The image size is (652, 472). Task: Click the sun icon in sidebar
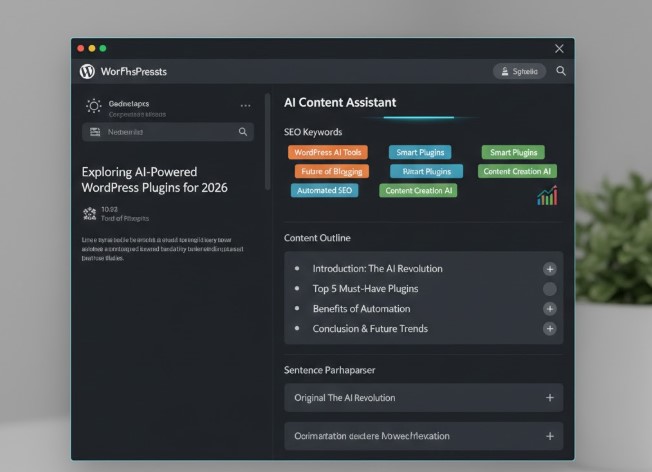(x=94, y=106)
